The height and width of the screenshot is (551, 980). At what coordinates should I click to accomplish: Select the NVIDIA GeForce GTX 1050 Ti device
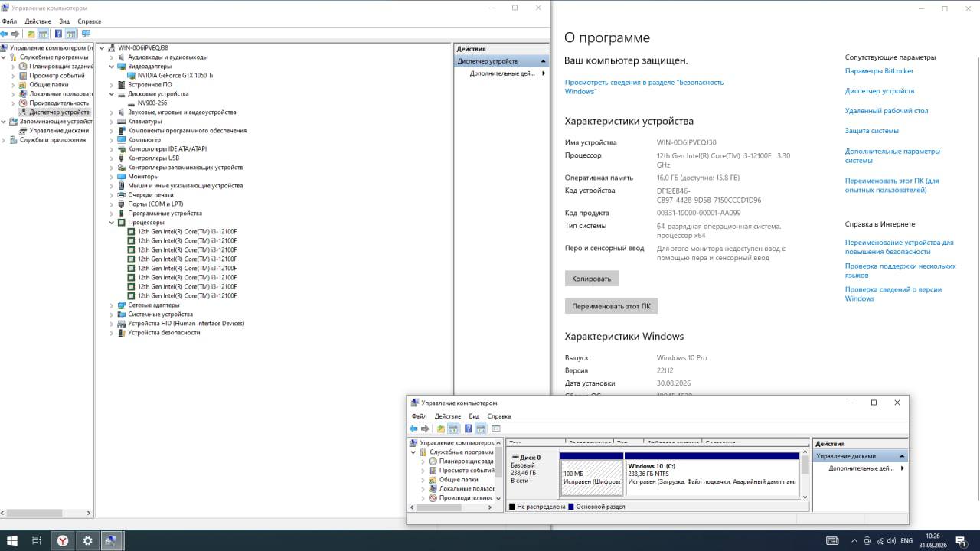click(175, 76)
